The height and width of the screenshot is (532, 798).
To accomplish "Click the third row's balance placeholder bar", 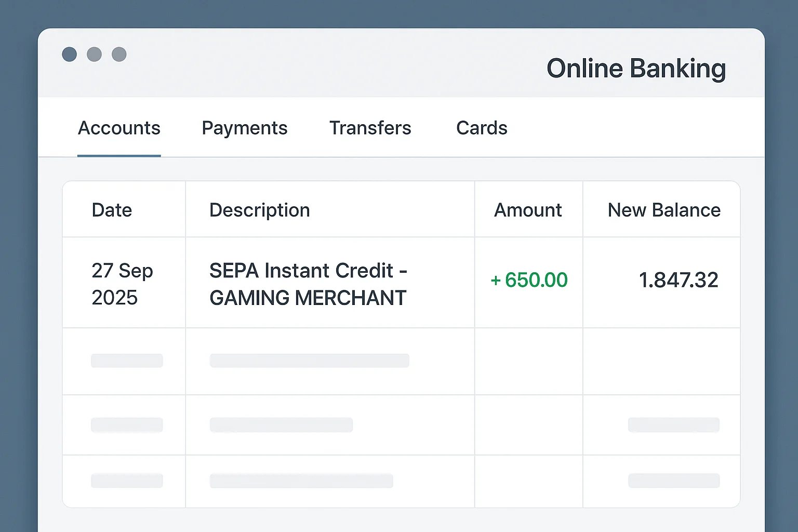I will tap(673, 424).
